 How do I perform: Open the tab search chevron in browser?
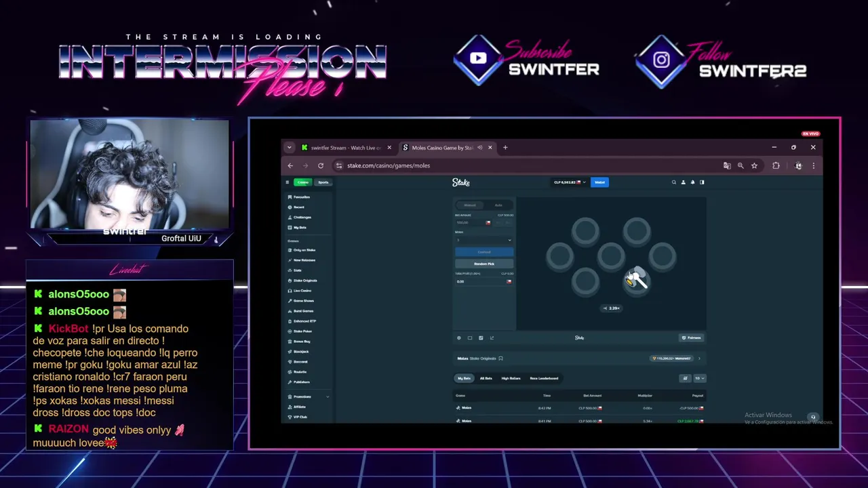coord(290,147)
